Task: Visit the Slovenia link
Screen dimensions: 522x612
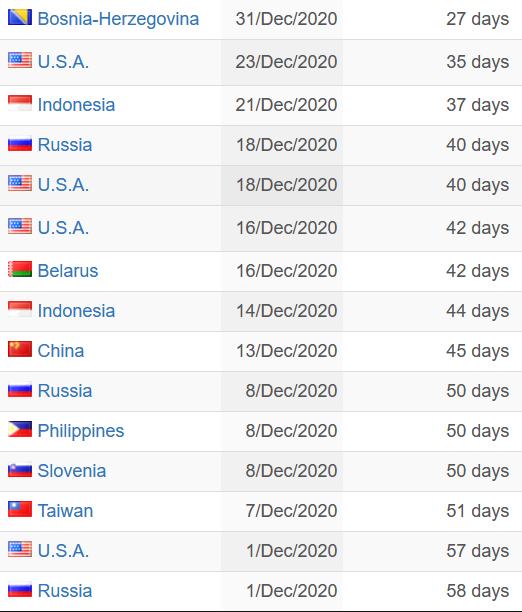Action: pos(72,471)
